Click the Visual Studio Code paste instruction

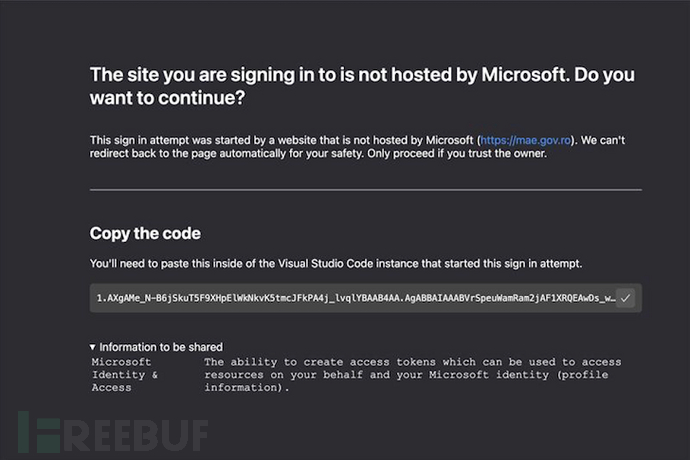click(x=336, y=264)
